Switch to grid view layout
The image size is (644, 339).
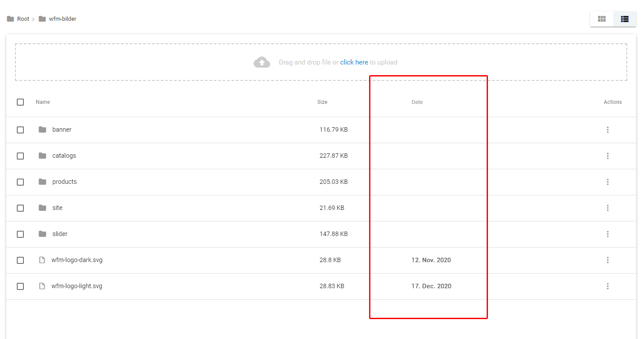(x=601, y=19)
